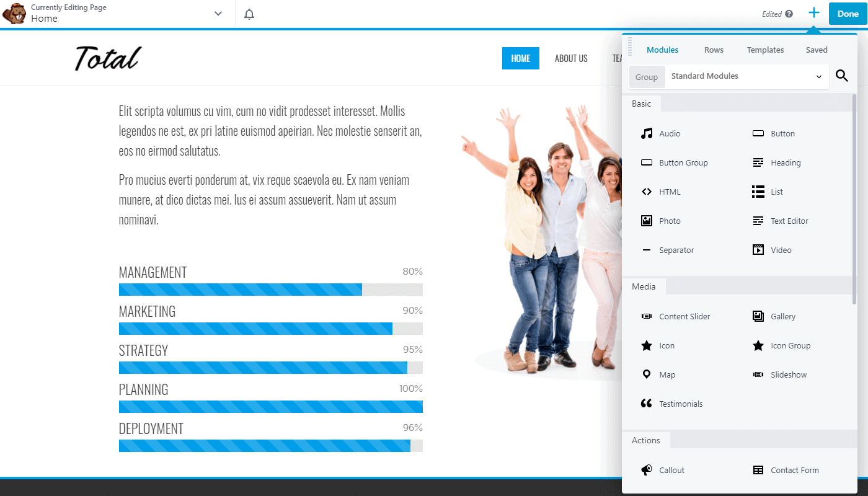Click the Management progress bar
The width and height of the screenshot is (868, 496).
click(x=271, y=290)
